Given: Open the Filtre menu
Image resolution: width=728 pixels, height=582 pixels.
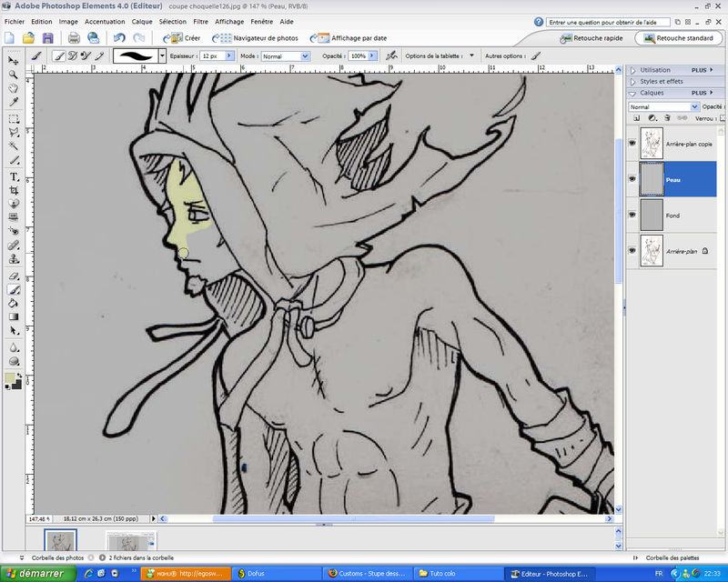Looking at the screenshot, I should (200, 21).
